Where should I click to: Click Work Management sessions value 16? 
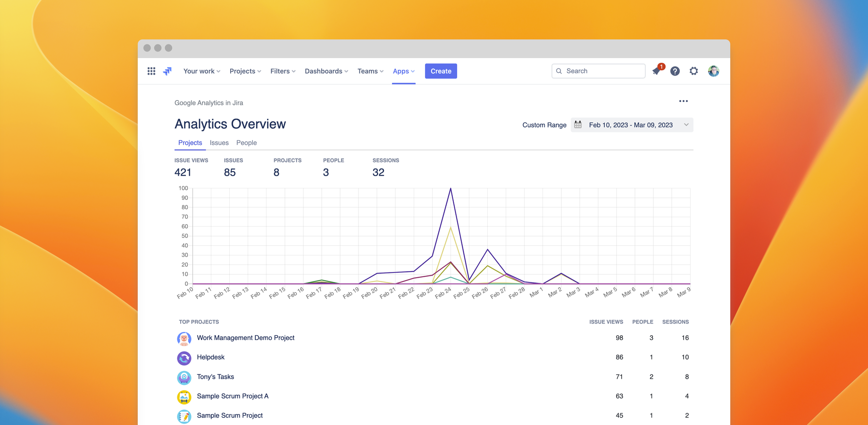click(685, 338)
